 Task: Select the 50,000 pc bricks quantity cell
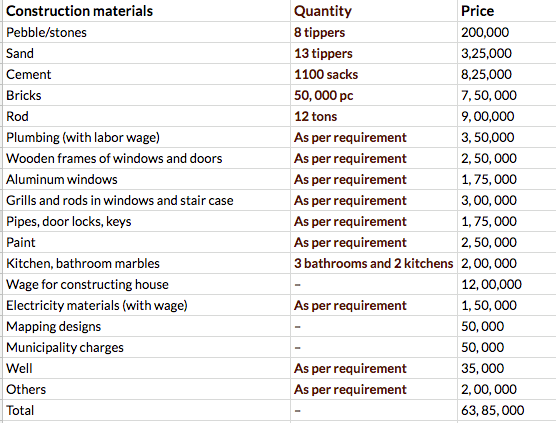374,95
